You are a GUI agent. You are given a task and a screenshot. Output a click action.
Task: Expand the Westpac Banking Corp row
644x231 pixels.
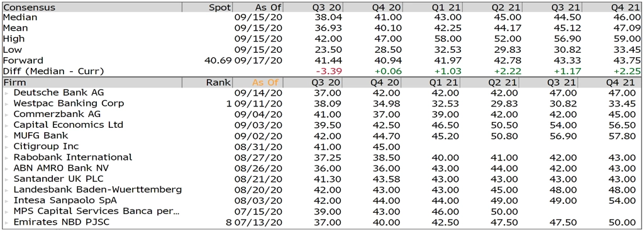6,104
